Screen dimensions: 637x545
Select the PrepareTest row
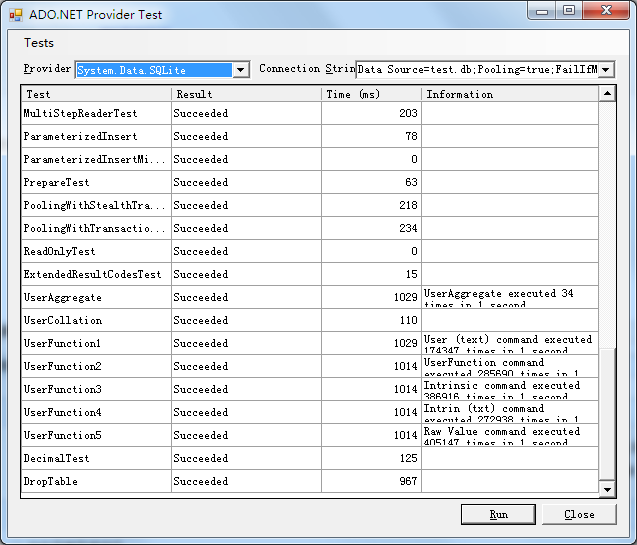pyautogui.click(x=310, y=182)
